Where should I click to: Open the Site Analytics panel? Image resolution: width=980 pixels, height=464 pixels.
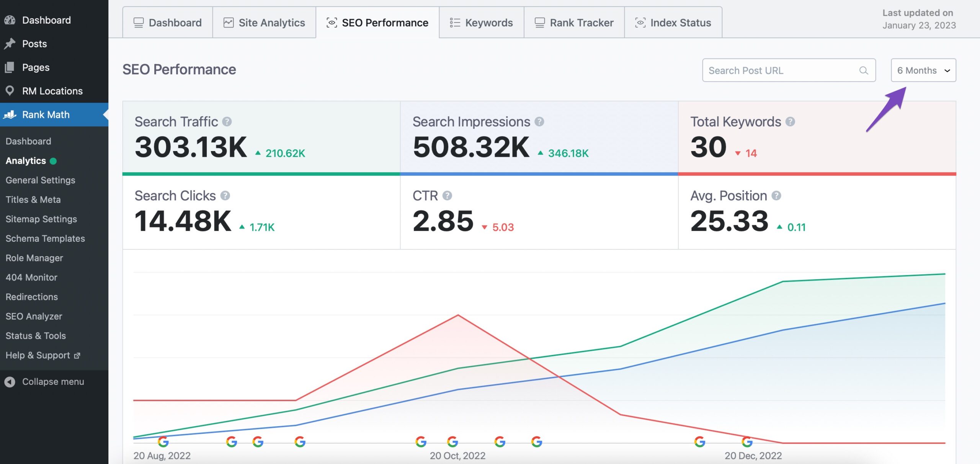click(265, 22)
